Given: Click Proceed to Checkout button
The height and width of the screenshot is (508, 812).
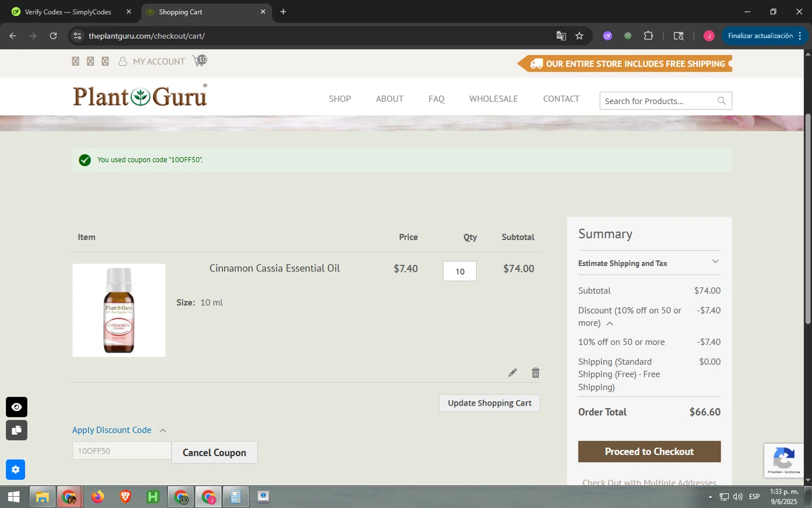Looking at the screenshot, I should [649, 452].
